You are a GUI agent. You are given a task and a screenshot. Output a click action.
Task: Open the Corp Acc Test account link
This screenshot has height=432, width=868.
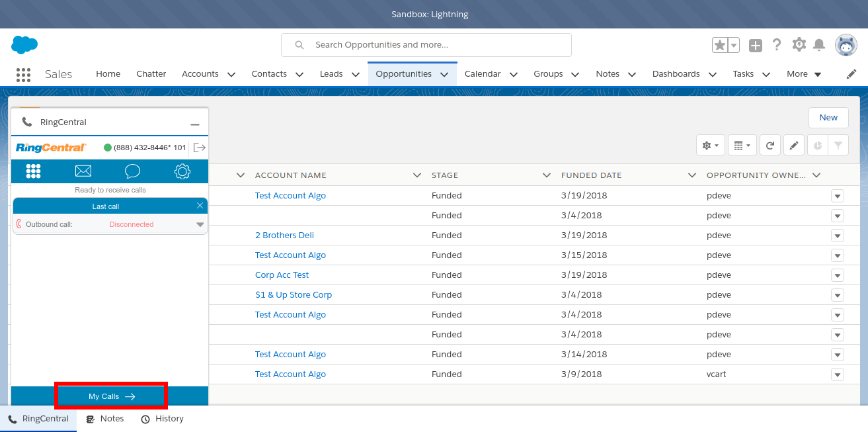(282, 275)
